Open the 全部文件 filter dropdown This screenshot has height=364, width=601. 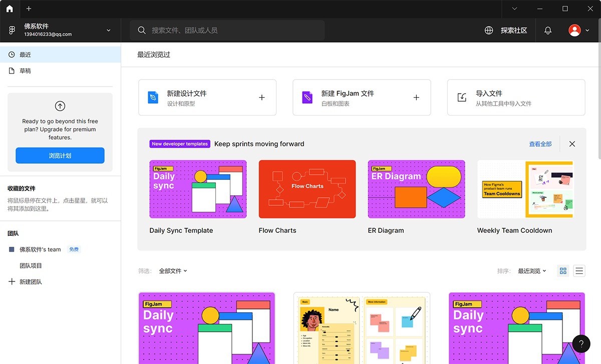tap(173, 270)
